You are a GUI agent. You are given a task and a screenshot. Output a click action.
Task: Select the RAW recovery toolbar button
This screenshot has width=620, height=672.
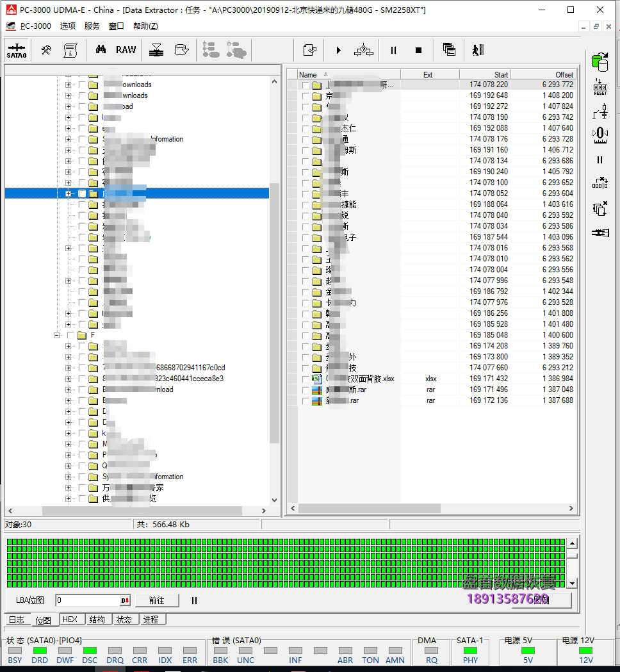126,50
